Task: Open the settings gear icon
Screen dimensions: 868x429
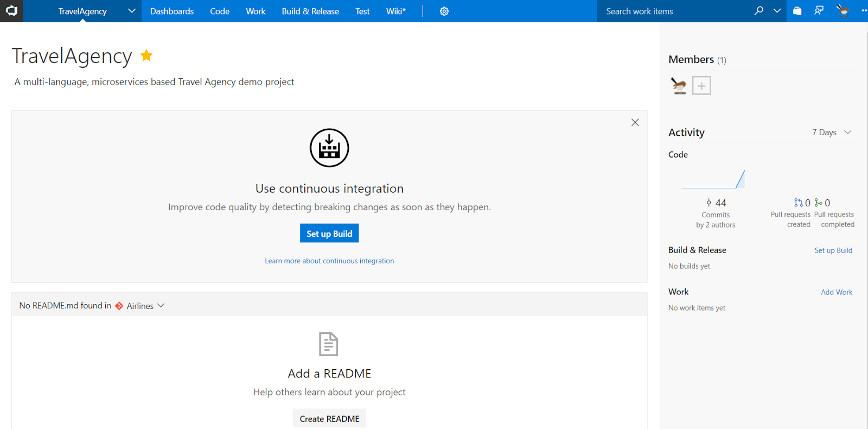Action: pos(444,11)
